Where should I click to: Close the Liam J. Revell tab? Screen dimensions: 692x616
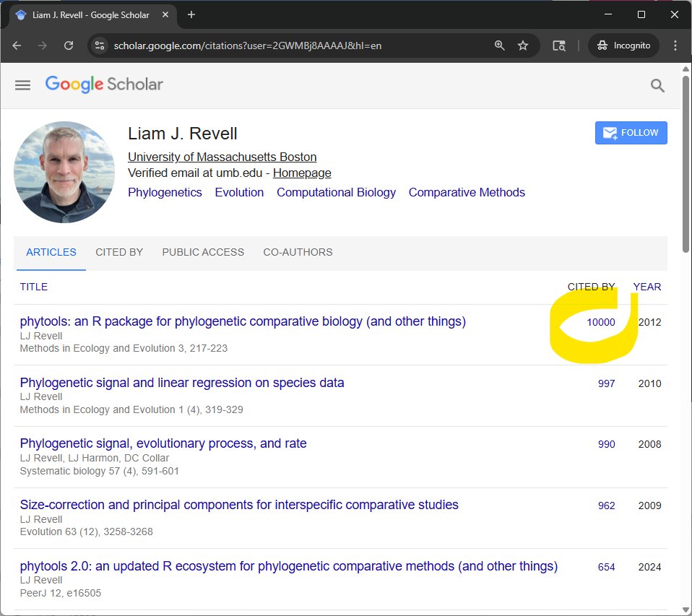[165, 14]
